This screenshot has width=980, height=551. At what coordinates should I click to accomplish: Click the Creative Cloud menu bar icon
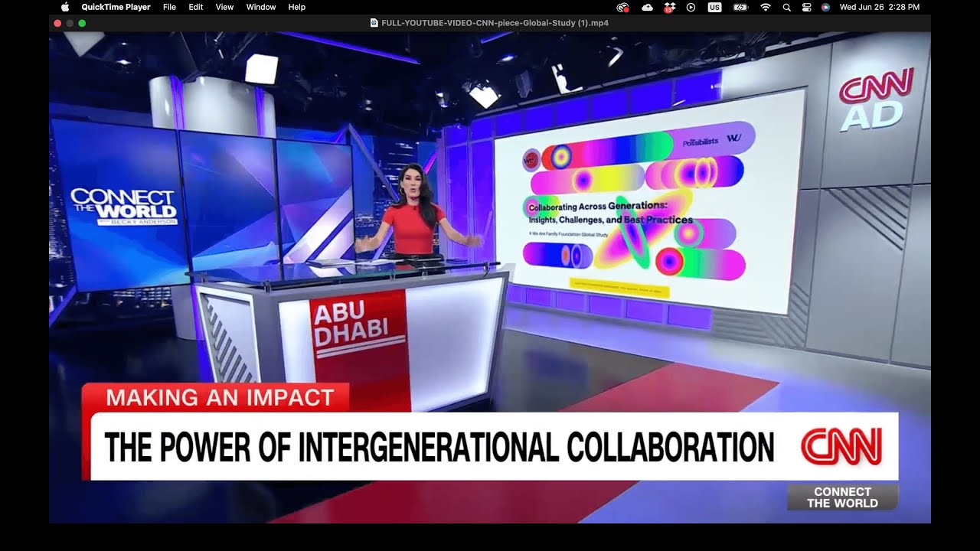pyautogui.click(x=622, y=7)
